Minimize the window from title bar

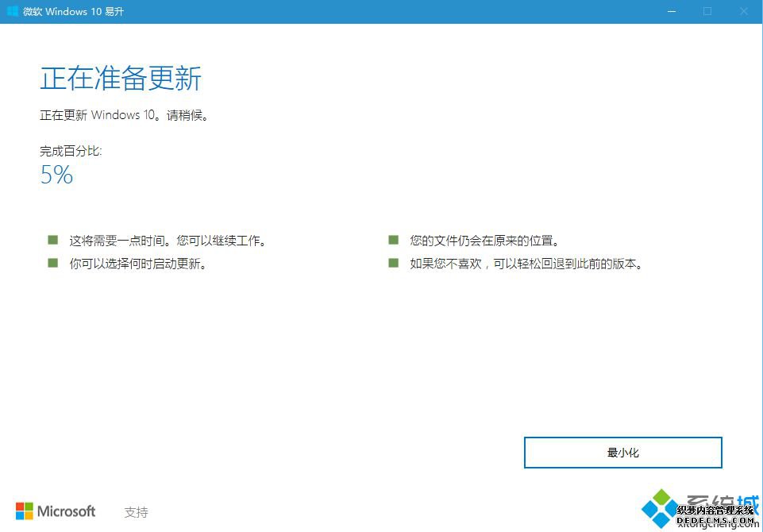[x=672, y=11]
